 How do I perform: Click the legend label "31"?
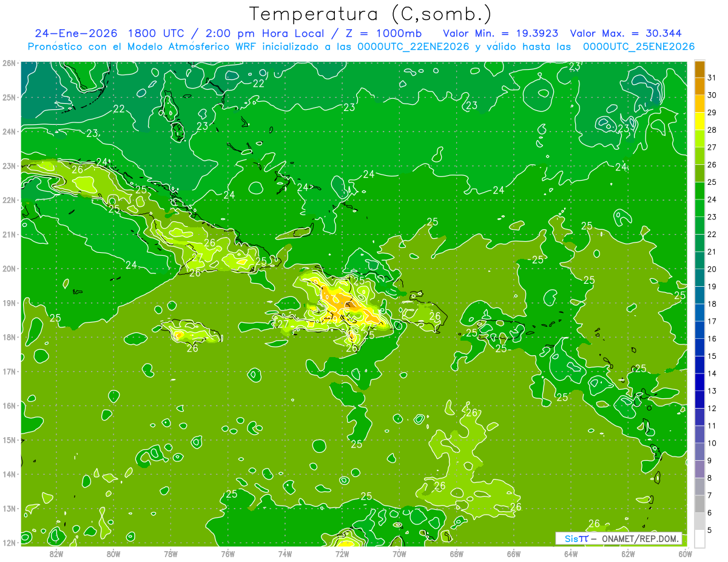712,77
